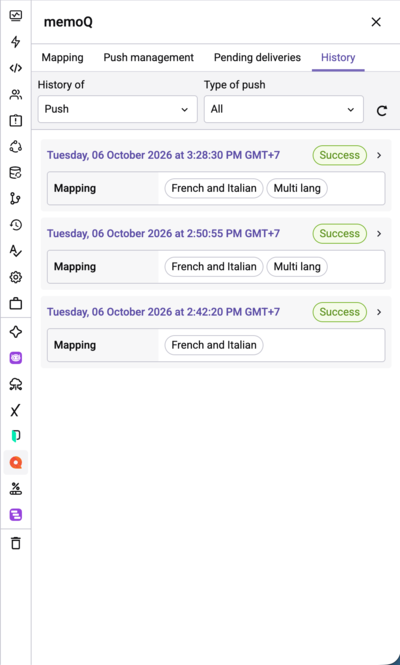Select French and Italian chip, 2:50:55 entry

[x=214, y=267]
